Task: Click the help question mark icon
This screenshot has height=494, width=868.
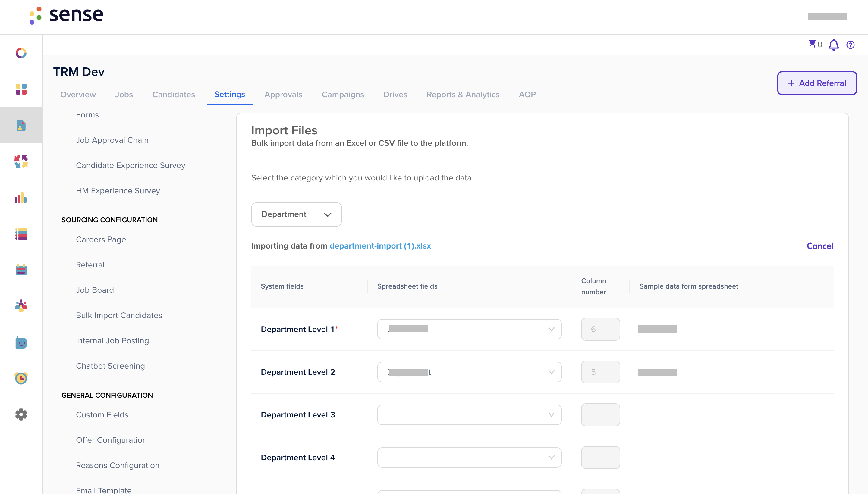Action: 850,45
